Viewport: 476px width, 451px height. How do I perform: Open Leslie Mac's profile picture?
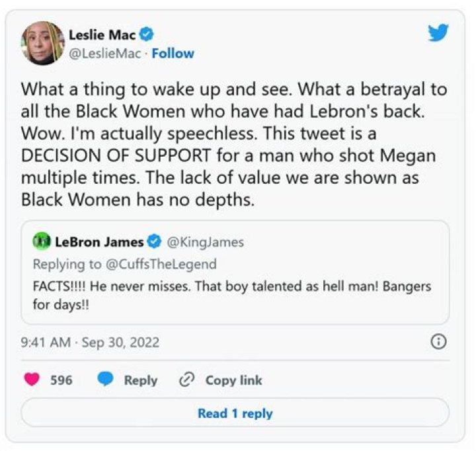click(x=42, y=43)
